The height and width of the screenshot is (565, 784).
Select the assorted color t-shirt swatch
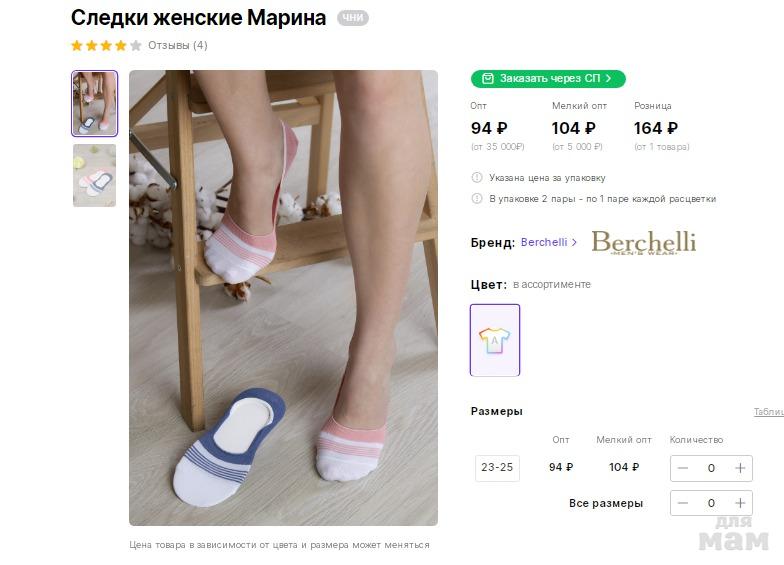coord(495,340)
